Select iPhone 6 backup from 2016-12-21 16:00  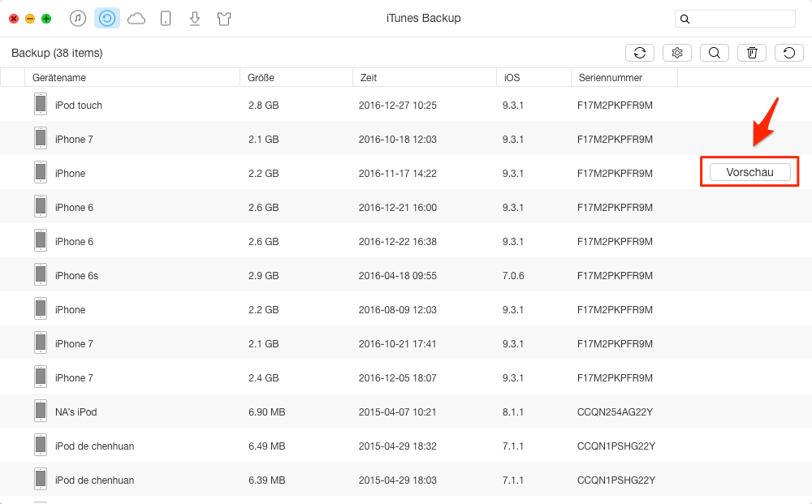point(406,207)
